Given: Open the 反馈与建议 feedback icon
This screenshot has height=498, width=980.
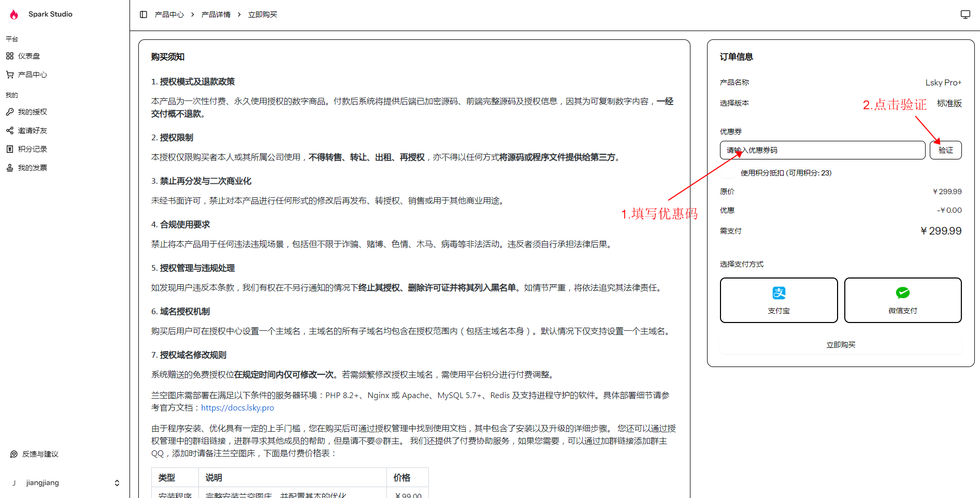Looking at the screenshot, I should point(14,454).
